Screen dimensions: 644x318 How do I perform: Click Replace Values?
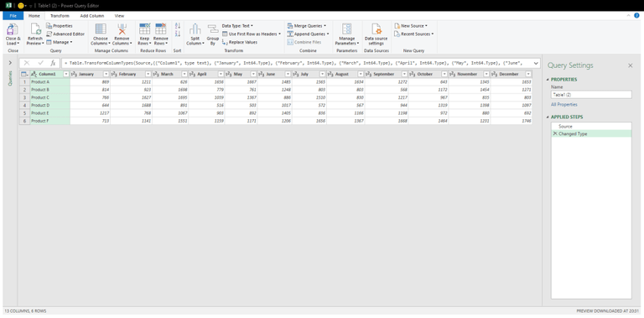point(240,42)
